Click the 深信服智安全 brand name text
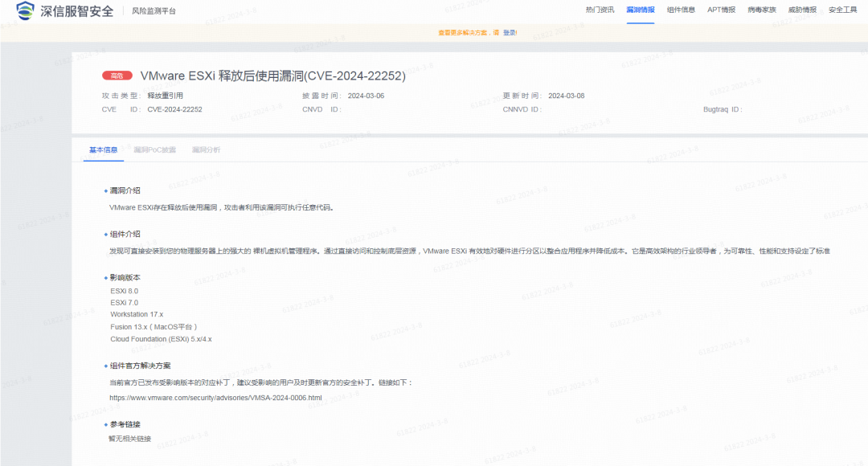The image size is (868, 466). [77, 11]
